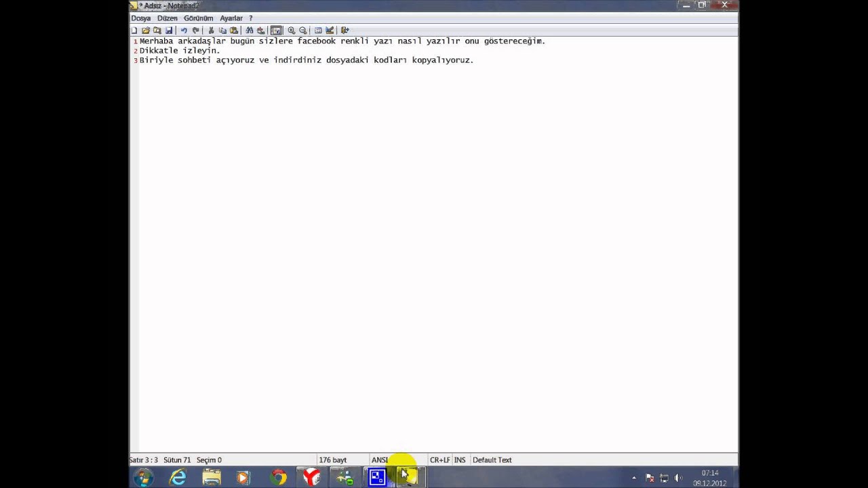The image size is (868, 488).
Task: Toggle the Word Wrap toolbar button
Action: click(276, 30)
